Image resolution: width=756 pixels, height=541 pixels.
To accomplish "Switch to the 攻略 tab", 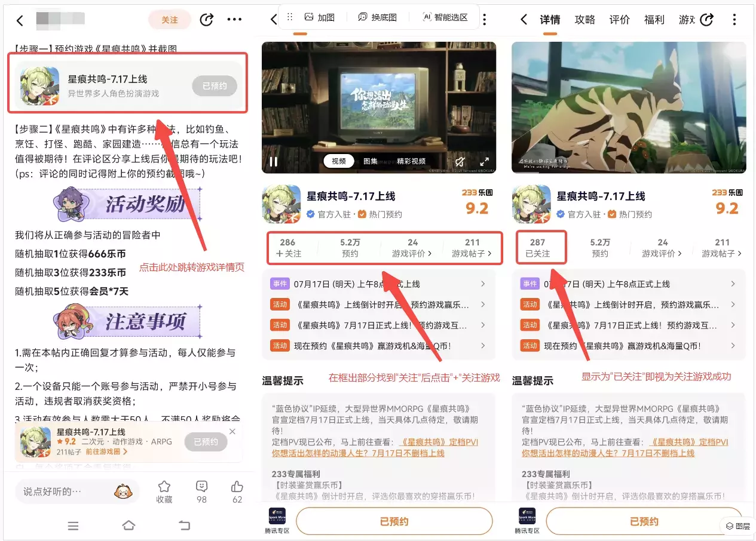I will tap(584, 20).
